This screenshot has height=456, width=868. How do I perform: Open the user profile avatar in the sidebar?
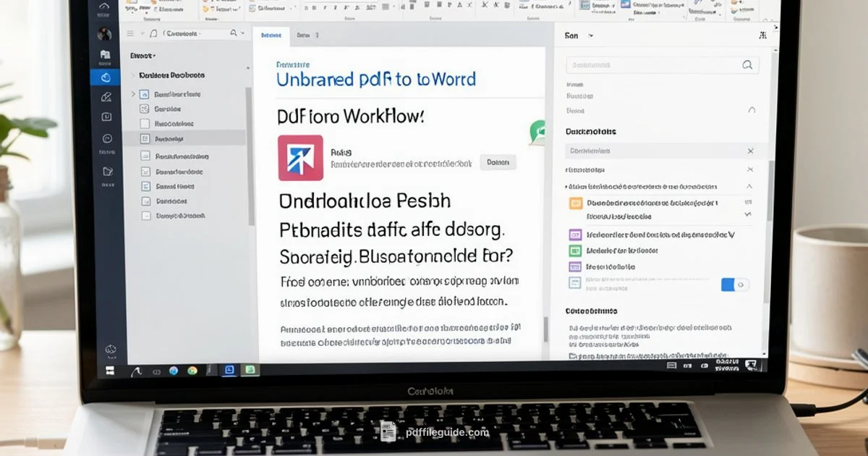[x=105, y=33]
